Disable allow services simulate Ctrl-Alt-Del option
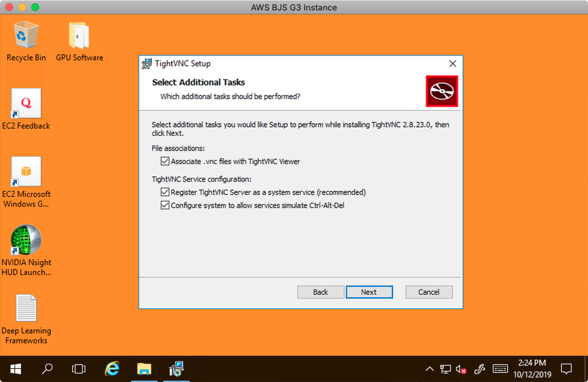Image resolution: width=588 pixels, height=382 pixels. point(165,205)
